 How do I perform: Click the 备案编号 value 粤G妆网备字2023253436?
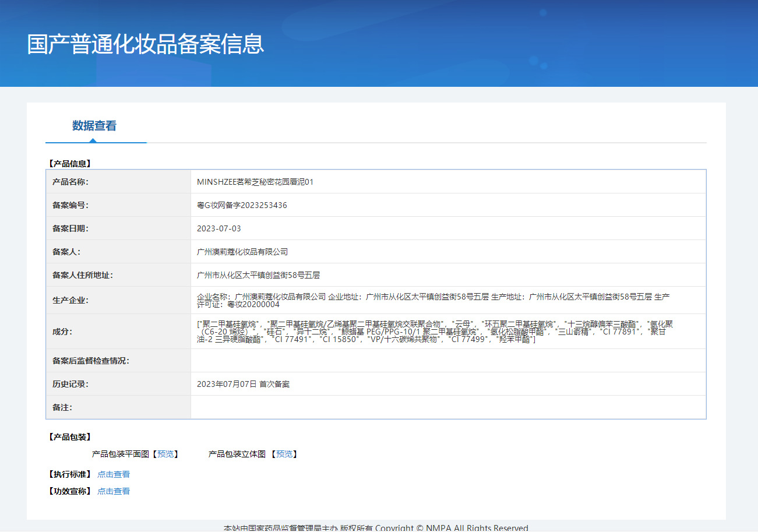click(x=242, y=205)
